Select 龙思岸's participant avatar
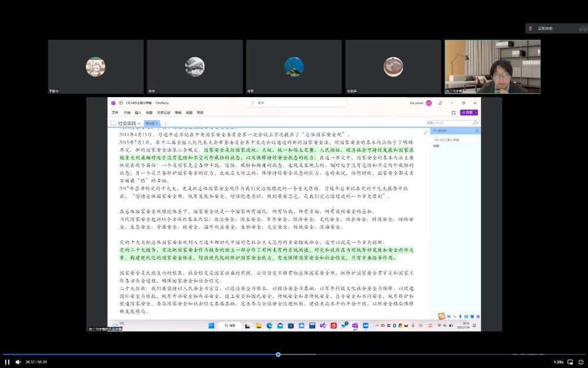 pyautogui.click(x=394, y=67)
